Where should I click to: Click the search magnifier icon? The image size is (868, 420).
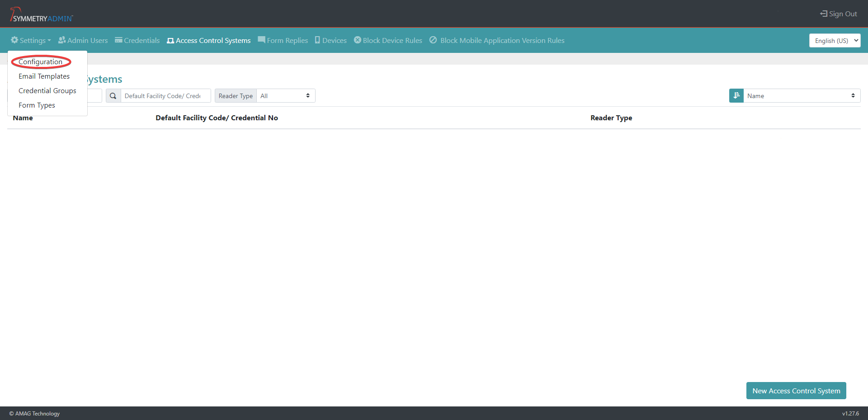click(113, 96)
